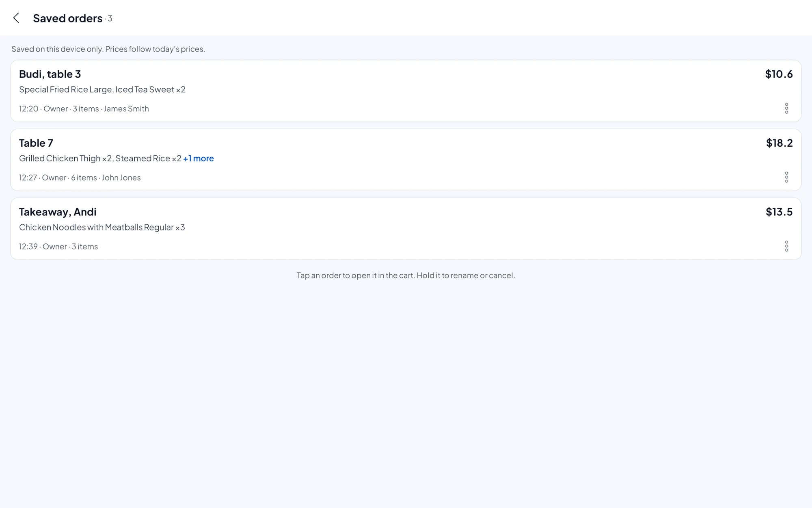
Task: Open options menu for Budi, table 3
Action: pos(786,109)
